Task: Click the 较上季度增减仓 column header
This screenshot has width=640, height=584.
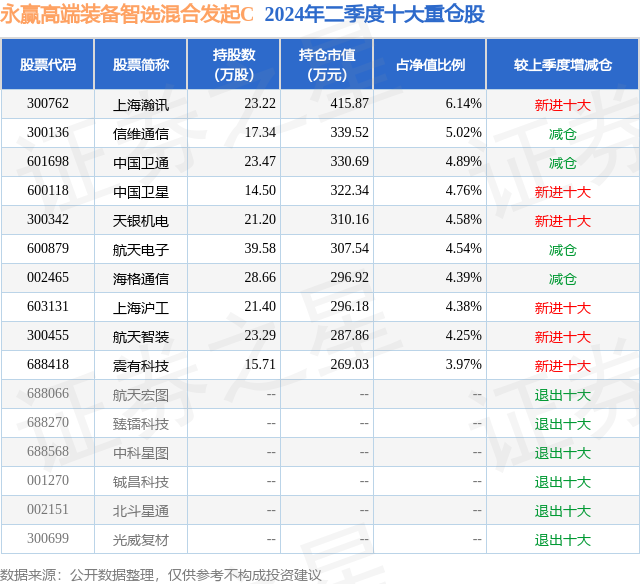Action: click(x=563, y=64)
